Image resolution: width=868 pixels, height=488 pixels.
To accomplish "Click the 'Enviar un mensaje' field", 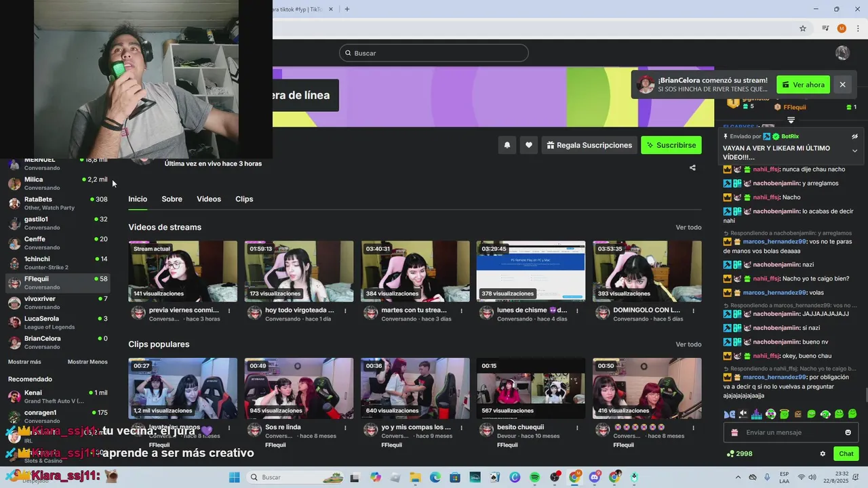I will 790,432.
